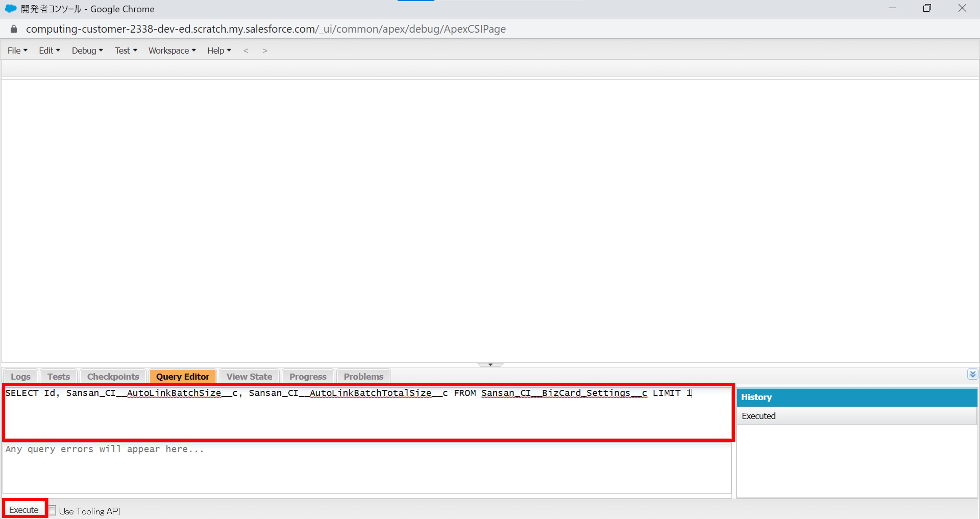Viewport: 980px width, 519px height.
Task: Restore down the Chrome window
Action: click(x=927, y=8)
